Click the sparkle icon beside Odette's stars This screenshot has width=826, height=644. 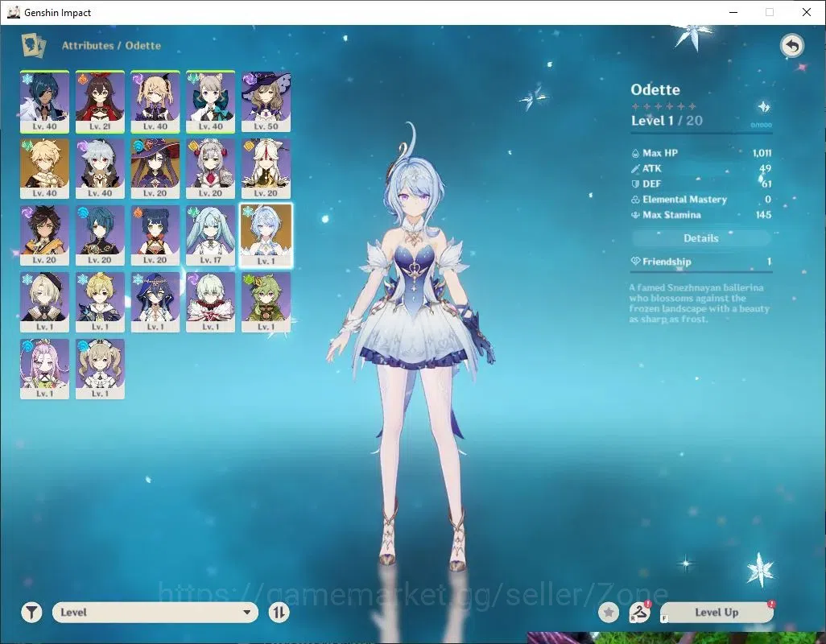[763, 107]
